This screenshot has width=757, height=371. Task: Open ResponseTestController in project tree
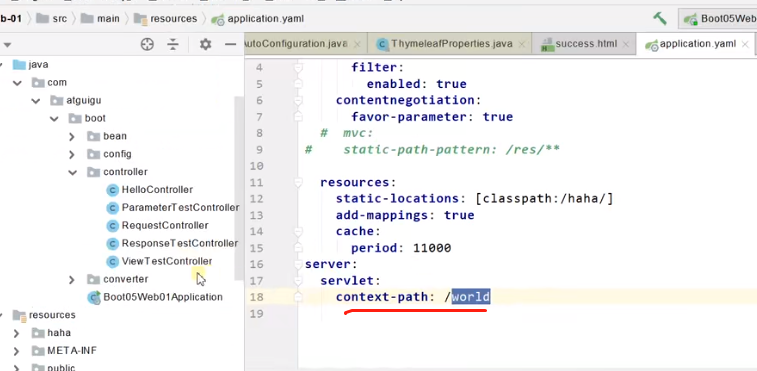[179, 243]
